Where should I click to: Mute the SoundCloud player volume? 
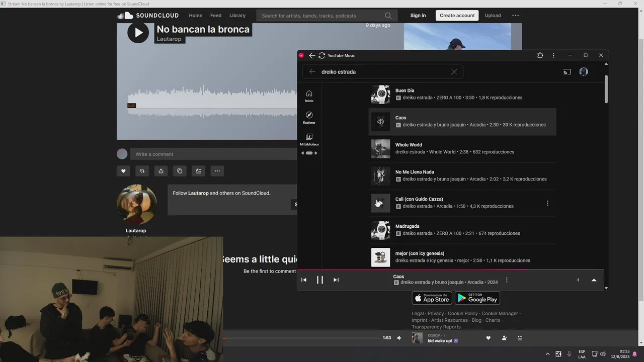click(399, 338)
